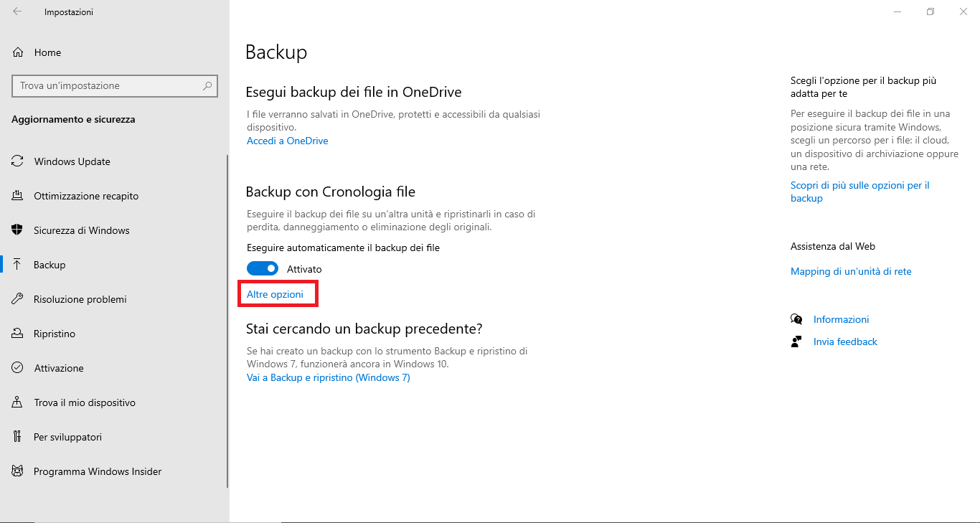This screenshot has width=980, height=523.
Task: Turn off automatic file backup toggle
Action: coord(263,268)
